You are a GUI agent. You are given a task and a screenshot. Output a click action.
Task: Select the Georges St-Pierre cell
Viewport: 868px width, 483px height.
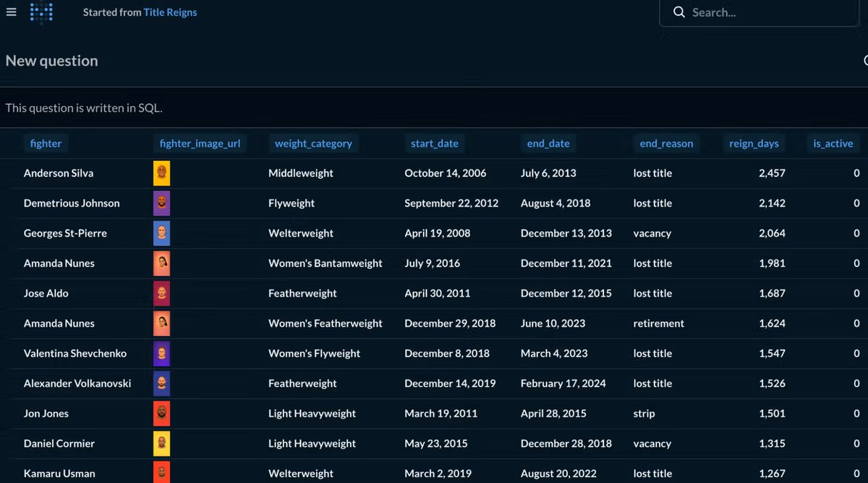click(x=65, y=234)
